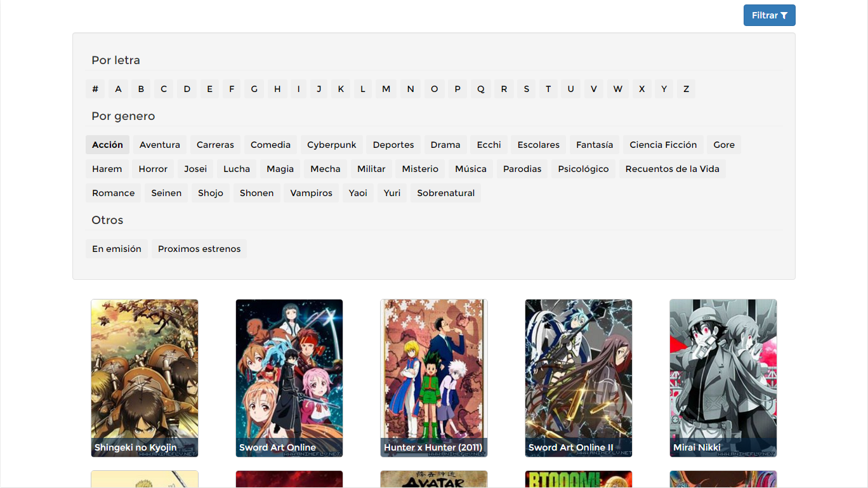
Task: Choose letter C filter
Action: [x=164, y=89]
